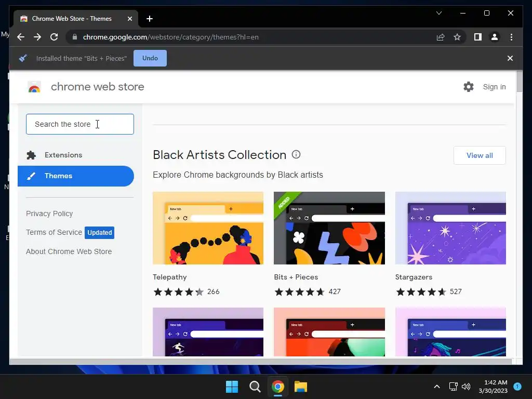Open the Telepathy theme thumbnail
Viewport: 532px width, 399px height.
coord(208,228)
